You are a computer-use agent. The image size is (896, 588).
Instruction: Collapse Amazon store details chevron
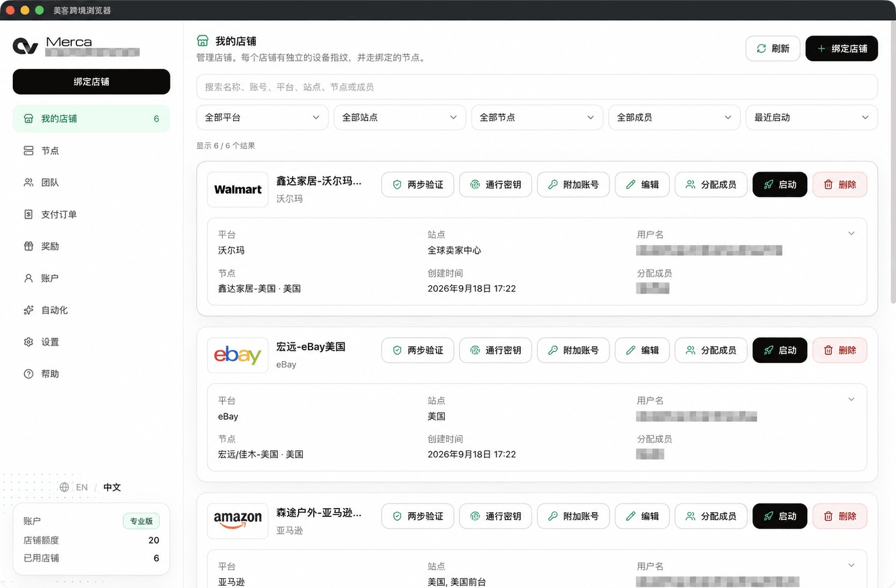pos(851,565)
